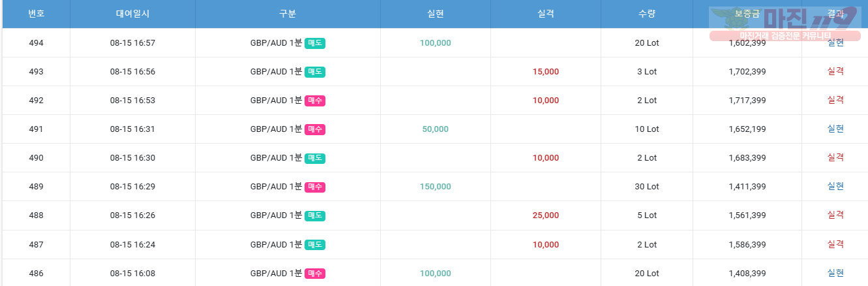This screenshot has width=868, height=286.
Task: Click the 25,000 loss amount in row 488
Action: point(546,215)
